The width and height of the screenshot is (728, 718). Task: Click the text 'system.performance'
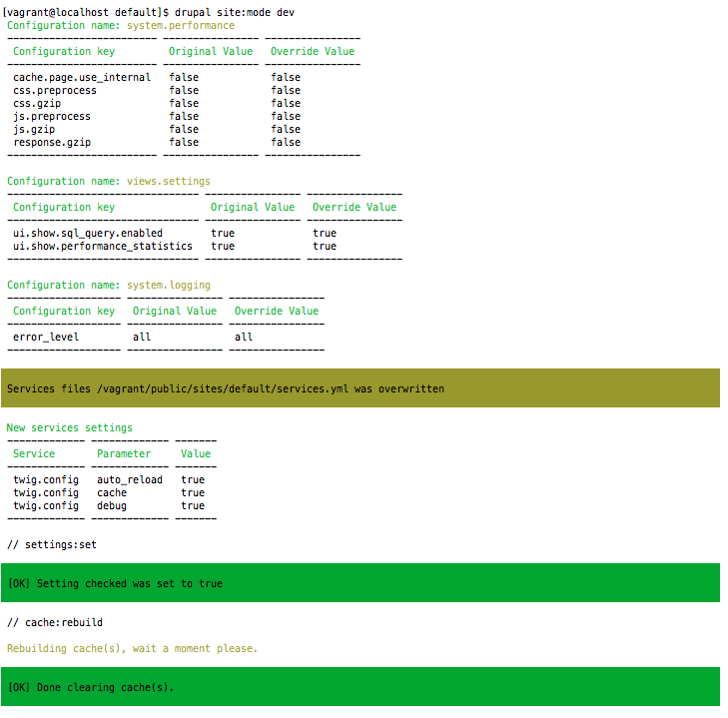point(181,26)
